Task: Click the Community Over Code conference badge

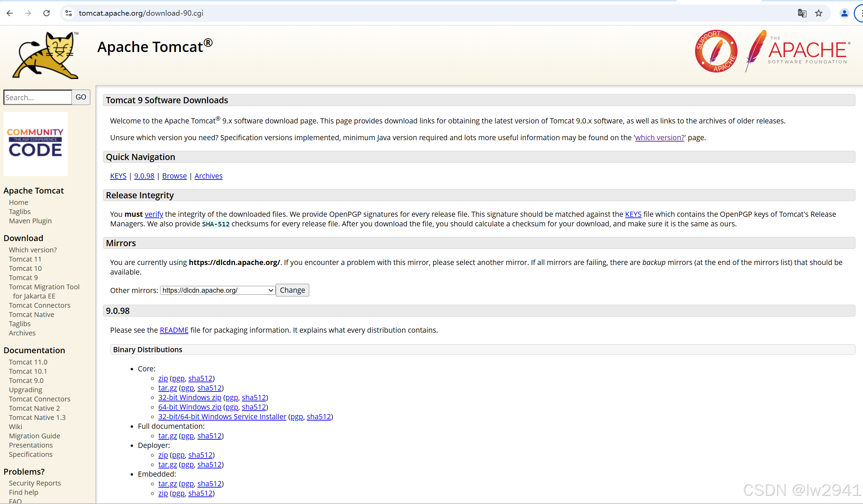Action: 35,144
